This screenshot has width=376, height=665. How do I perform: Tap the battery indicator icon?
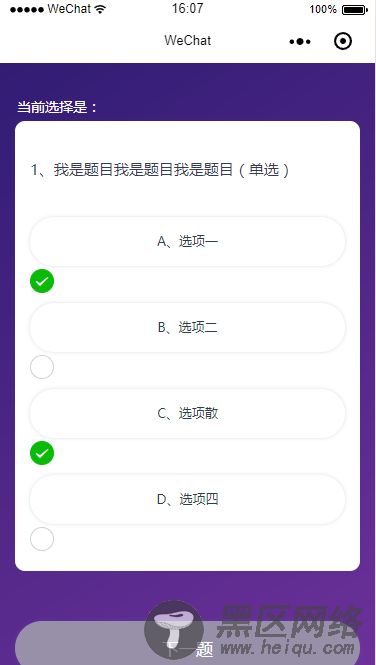355,9
